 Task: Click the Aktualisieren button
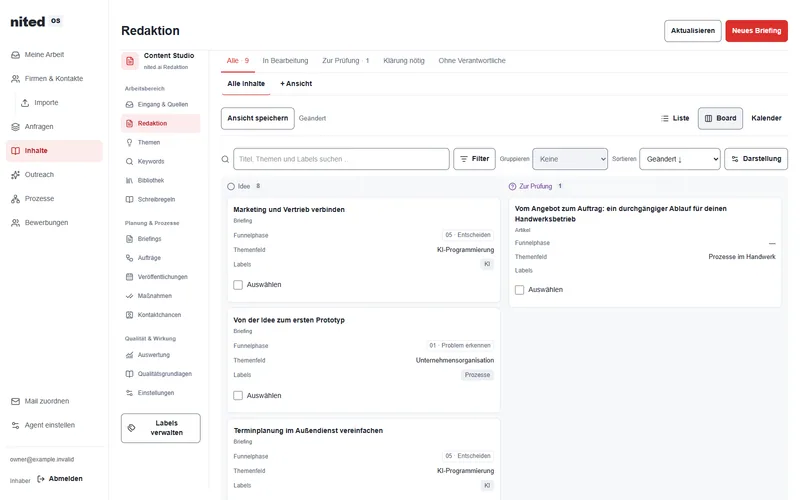point(692,31)
